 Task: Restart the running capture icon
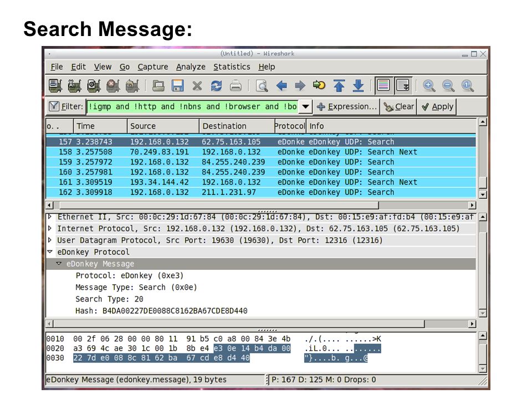(x=132, y=85)
